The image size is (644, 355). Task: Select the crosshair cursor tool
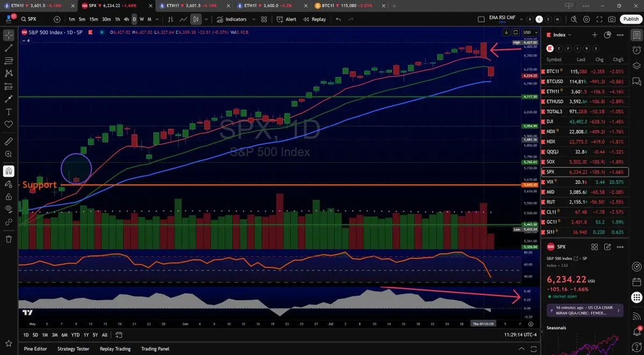point(9,35)
